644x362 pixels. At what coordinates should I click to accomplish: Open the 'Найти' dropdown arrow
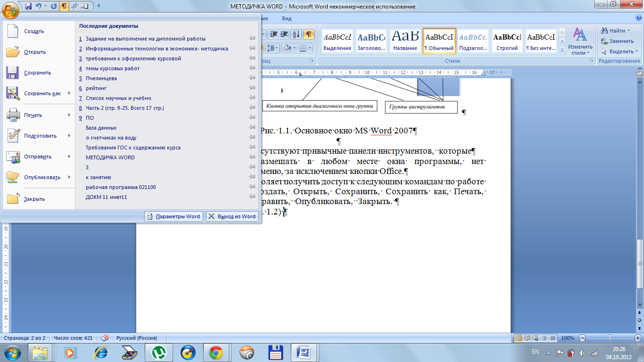(628, 31)
